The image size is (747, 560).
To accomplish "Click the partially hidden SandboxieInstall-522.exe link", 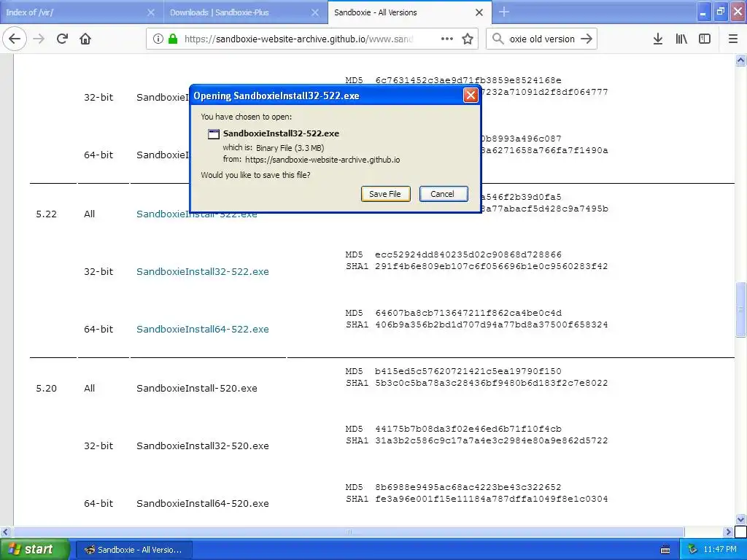I will (196, 215).
